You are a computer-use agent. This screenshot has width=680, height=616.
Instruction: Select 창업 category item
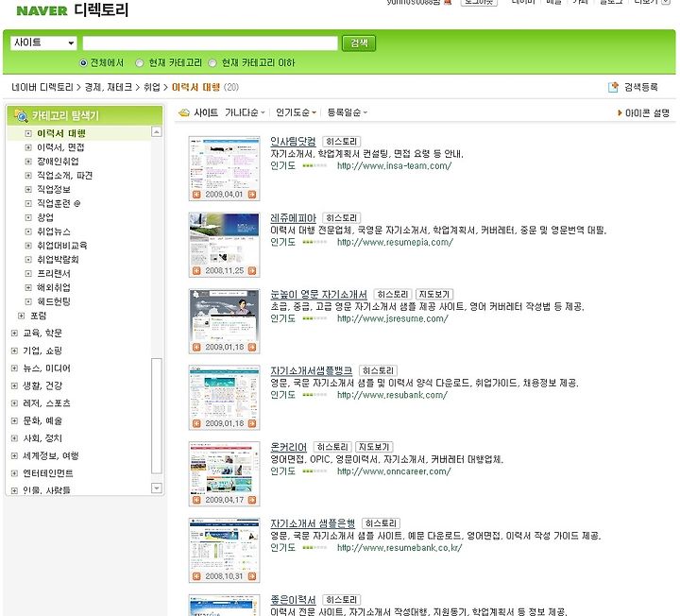tap(45, 217)
